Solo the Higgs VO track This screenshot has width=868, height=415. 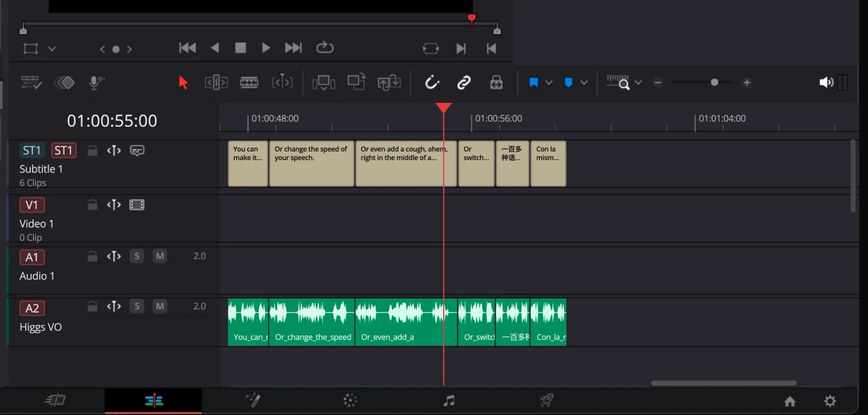tap(137, 306)
